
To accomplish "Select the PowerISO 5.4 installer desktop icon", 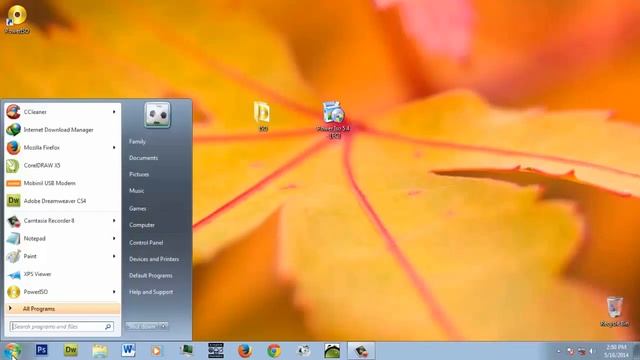I will click(333, 120).
